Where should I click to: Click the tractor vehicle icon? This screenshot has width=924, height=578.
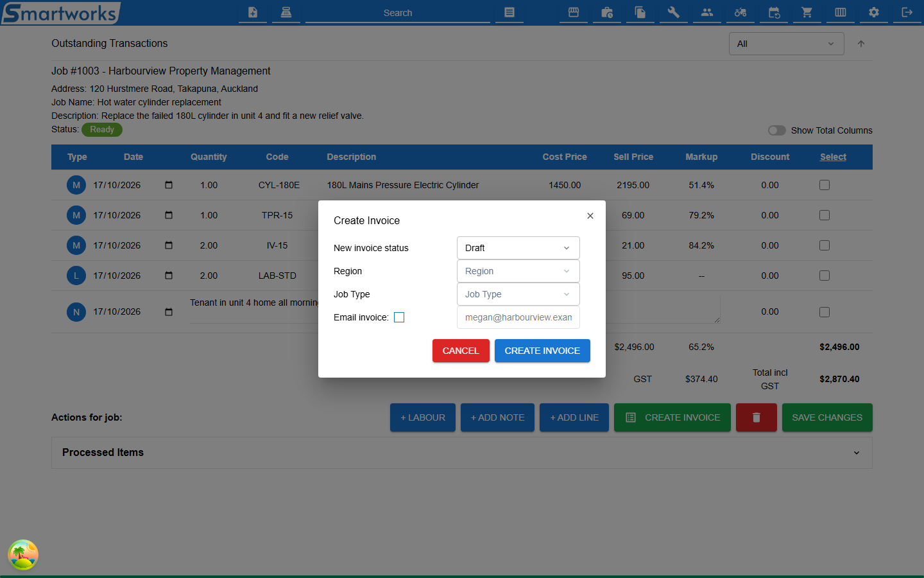pyautogui.click(x=740, y=12)
